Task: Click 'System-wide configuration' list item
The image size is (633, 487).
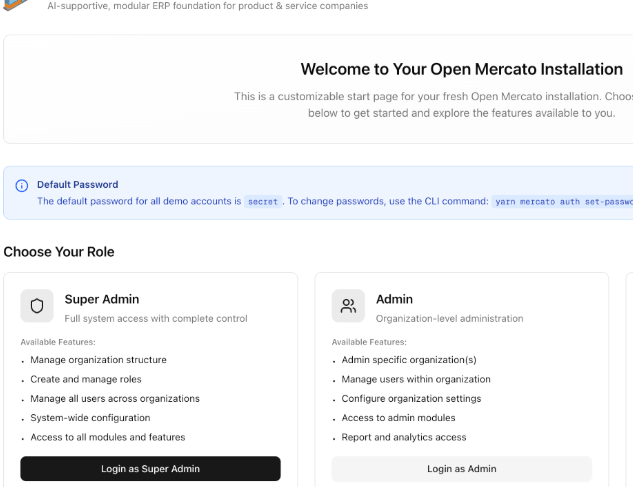Action: click(90, 418)
